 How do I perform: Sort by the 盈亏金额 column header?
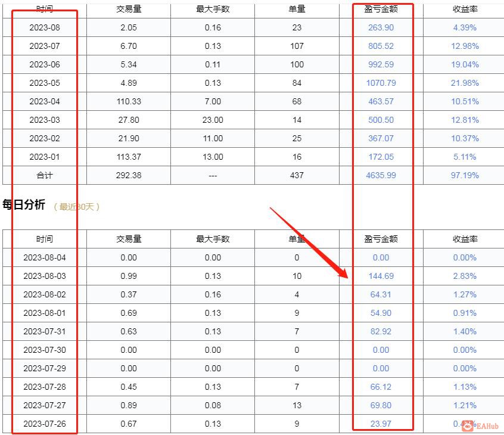[x=380, y=9]
